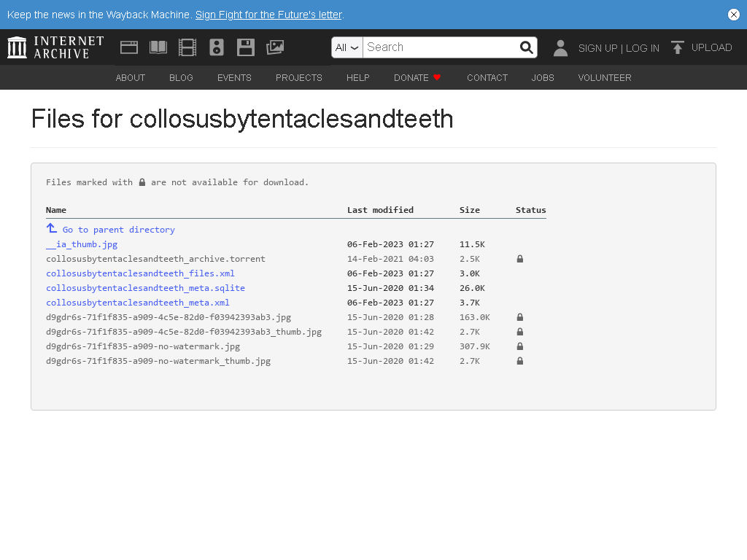Screen dimensions: 747x560
Task: Open the __ia_thumb.jpg file link
Action: tap(82, 244)
